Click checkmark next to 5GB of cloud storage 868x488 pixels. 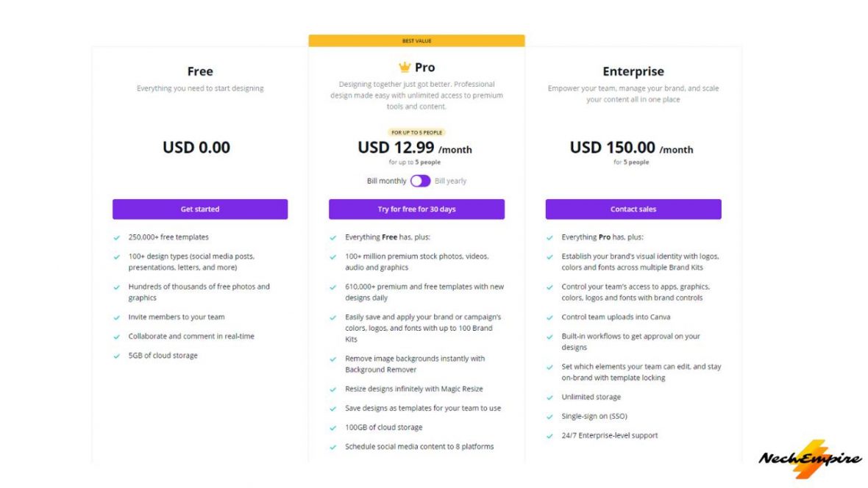tap(117, 356)
